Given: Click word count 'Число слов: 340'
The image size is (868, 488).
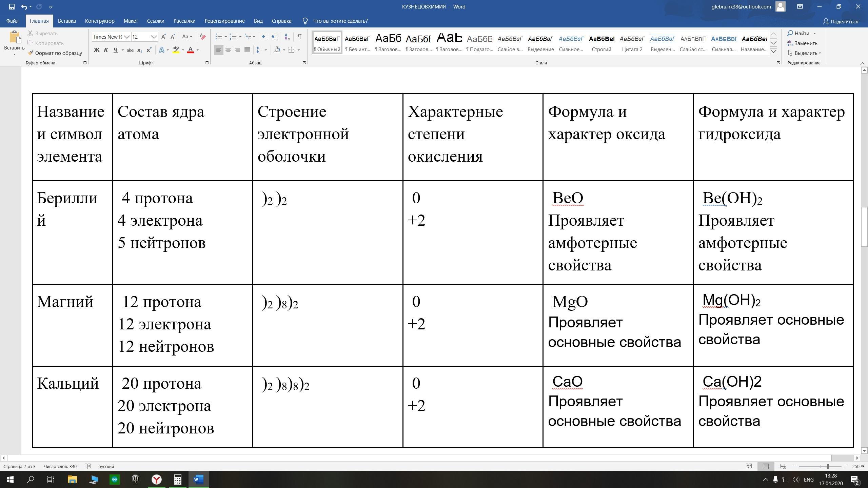Looking at the screenshot, I should tap(60, 466).
